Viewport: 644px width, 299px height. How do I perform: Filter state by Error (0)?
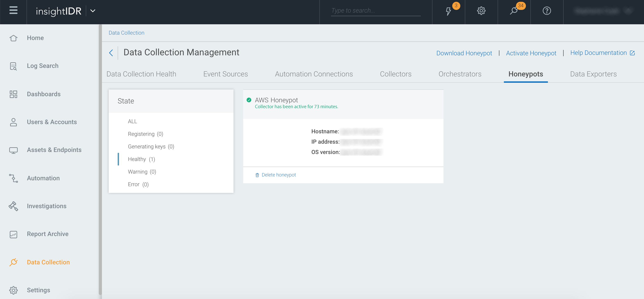tap(138, 184)
